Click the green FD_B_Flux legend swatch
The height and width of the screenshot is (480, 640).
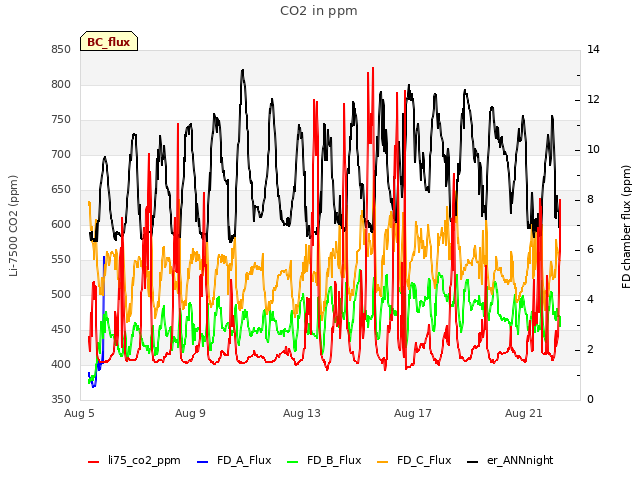pyautogui.click(x=293, y=462)
